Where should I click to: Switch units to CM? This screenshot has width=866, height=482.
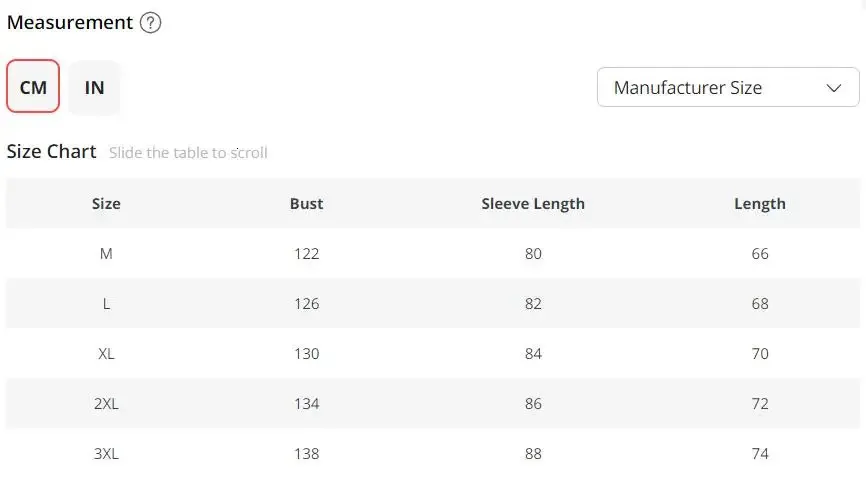(33, 87)
